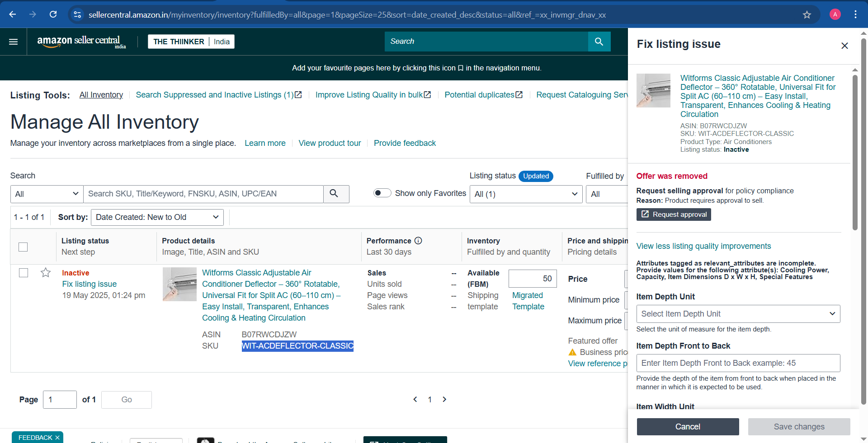Click the Go page button
Screen dimensions: 868x443
(x=127, y=400)
